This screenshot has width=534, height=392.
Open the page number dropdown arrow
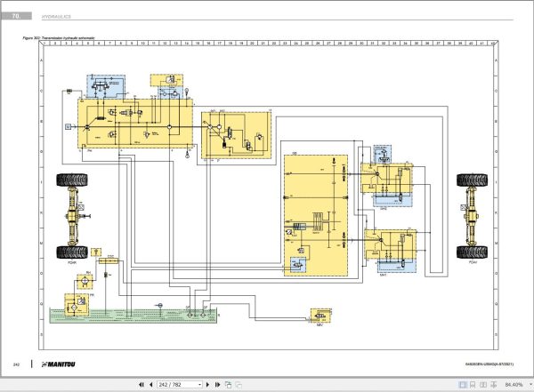(x=200, y=385)
